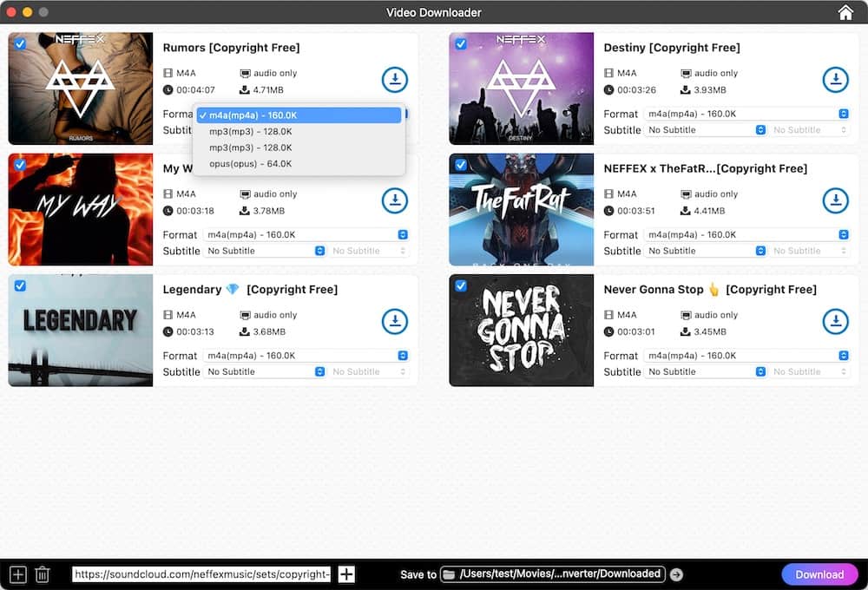Click the download icon for Destiny track
The width and height of the screenshot is (868, 590).
pos(836,79)
